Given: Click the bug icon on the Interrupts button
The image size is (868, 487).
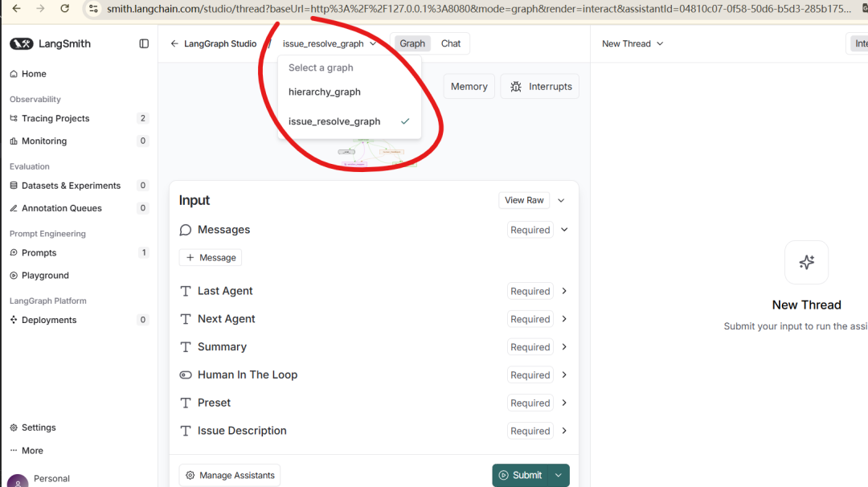Looking at the screenshot, I should tap(516, 86).
